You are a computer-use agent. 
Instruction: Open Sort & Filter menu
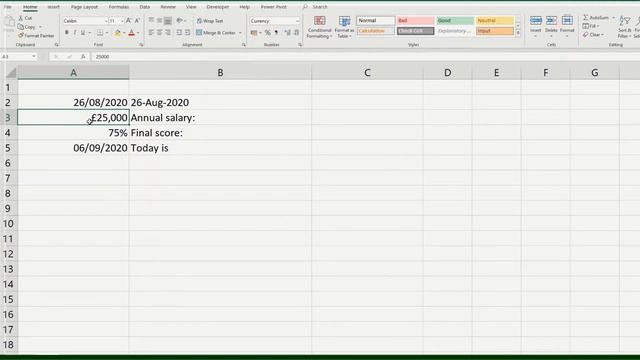click(x=624, y=27)
